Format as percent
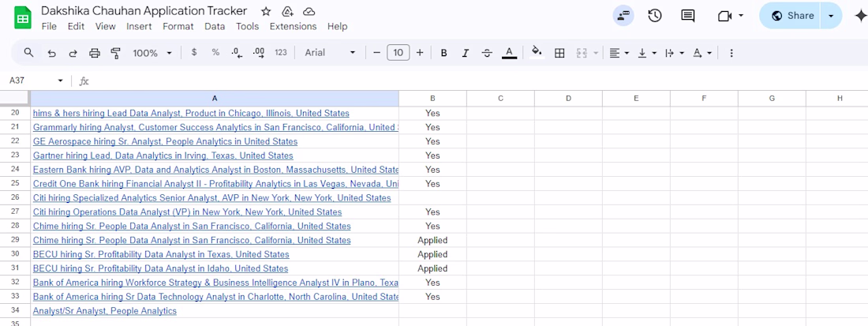The width and height of the screenshot is (868, 326). point(215,53)
